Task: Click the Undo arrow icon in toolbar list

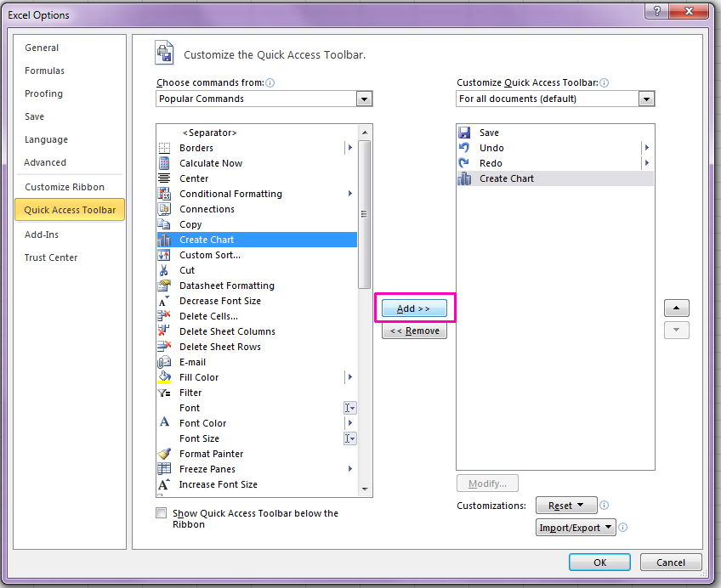Action: coord(464,148)
